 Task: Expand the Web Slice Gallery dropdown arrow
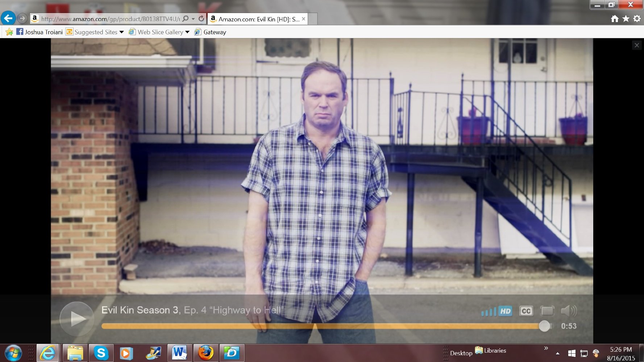[x=187, y=32]
